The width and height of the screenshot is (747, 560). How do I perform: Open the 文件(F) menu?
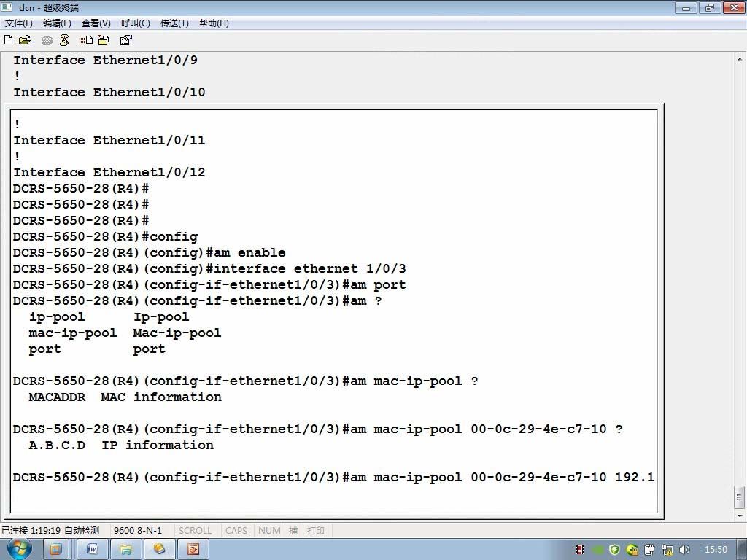pyautogui.click(x=18, y=23)
